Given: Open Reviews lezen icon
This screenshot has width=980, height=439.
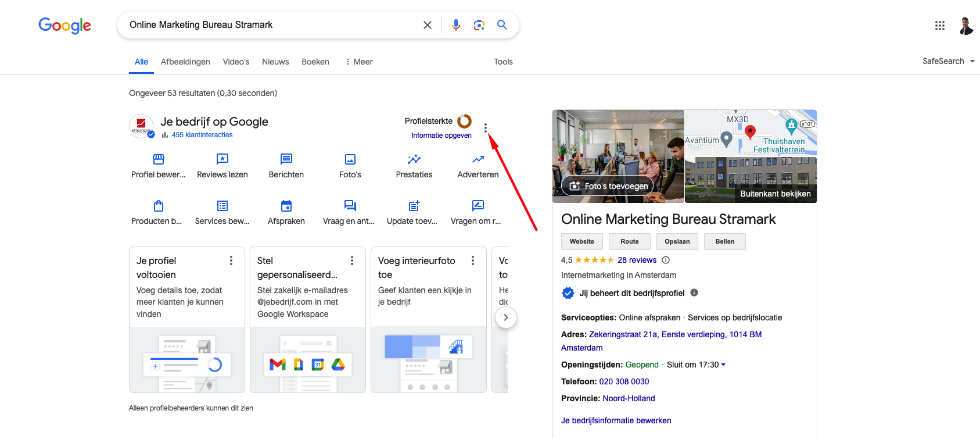Looking at the screenshot, I should click(222, 159).
